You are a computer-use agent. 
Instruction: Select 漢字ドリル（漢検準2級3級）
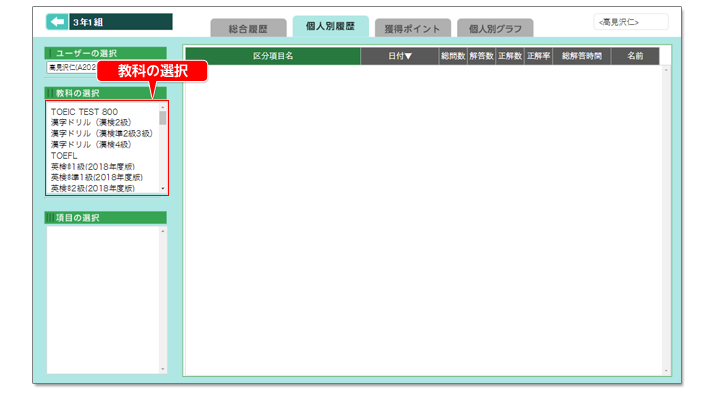102,133
